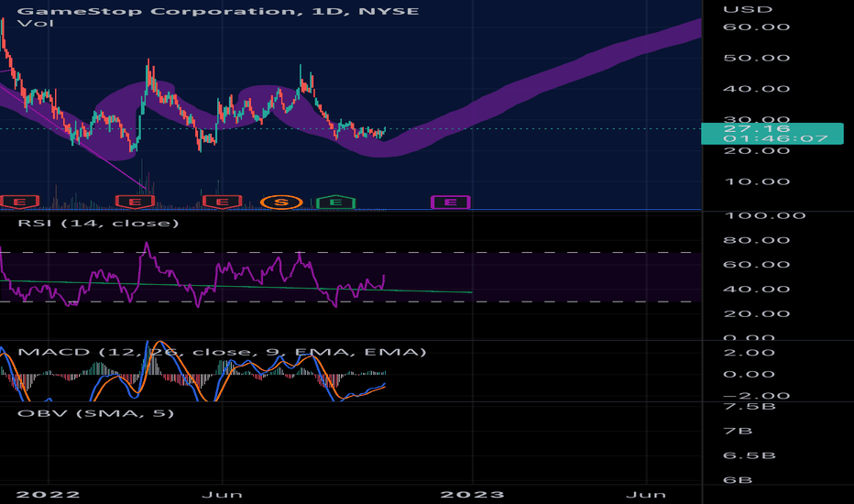Select the MACD indicator legend label
Screen dimensions: 854x504
click(222, 352)
